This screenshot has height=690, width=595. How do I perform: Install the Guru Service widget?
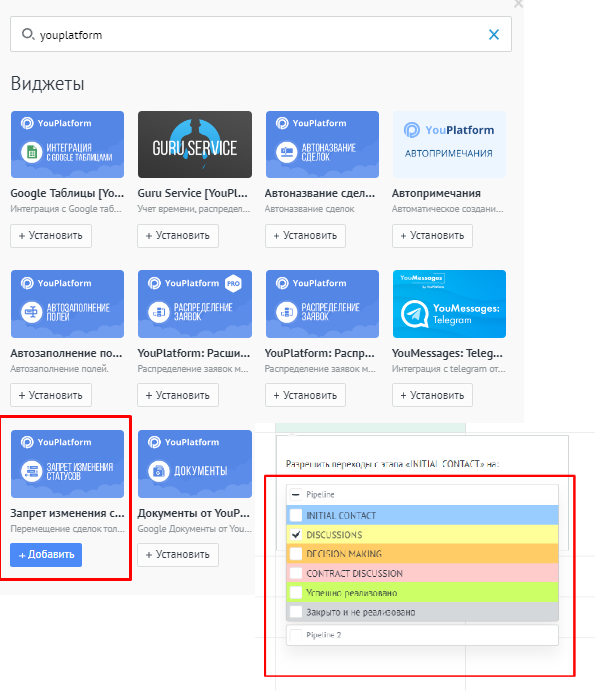pos(178,236)
